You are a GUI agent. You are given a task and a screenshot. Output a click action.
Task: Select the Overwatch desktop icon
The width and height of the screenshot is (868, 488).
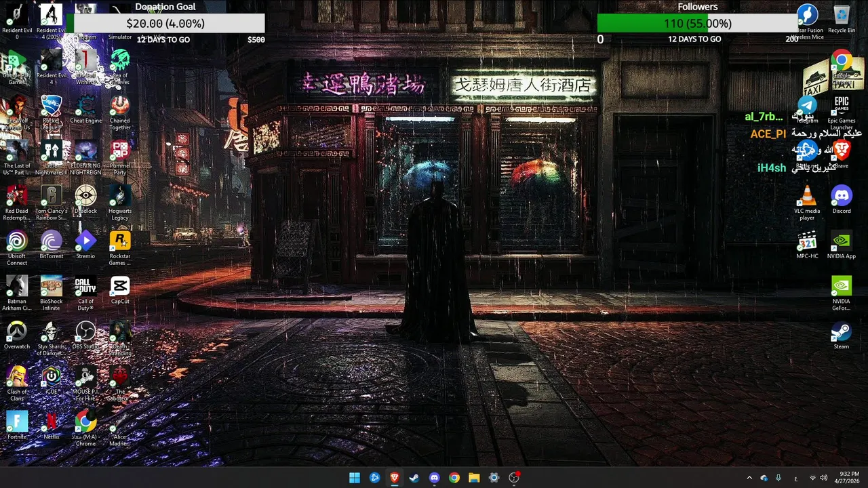click(x=17, y=335)
